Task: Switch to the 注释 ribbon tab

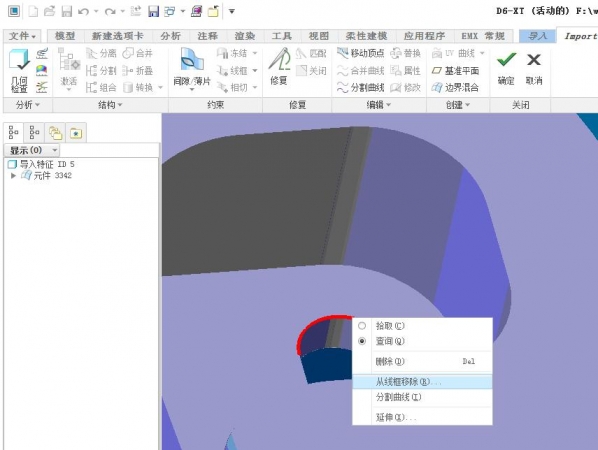Action: point(207,36)
